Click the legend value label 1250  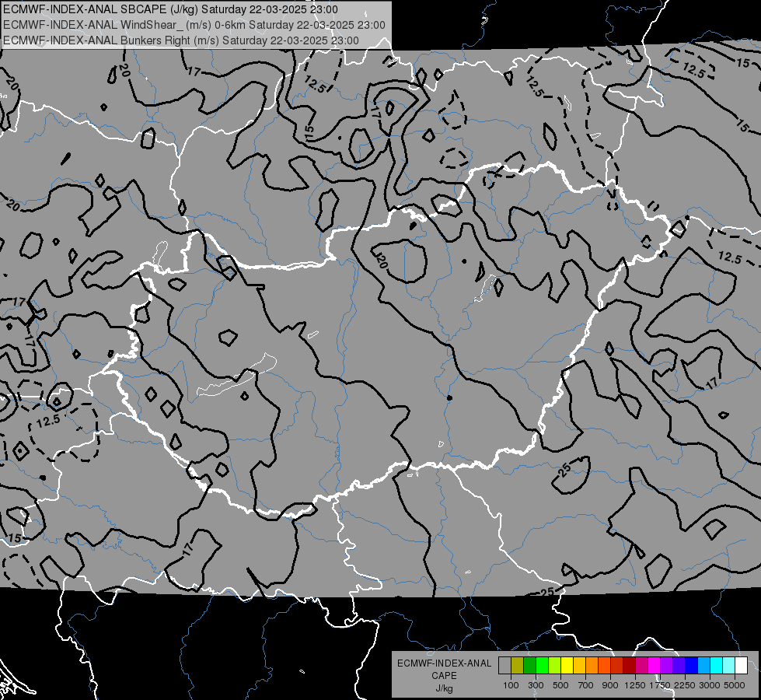(x=635, y=685)
